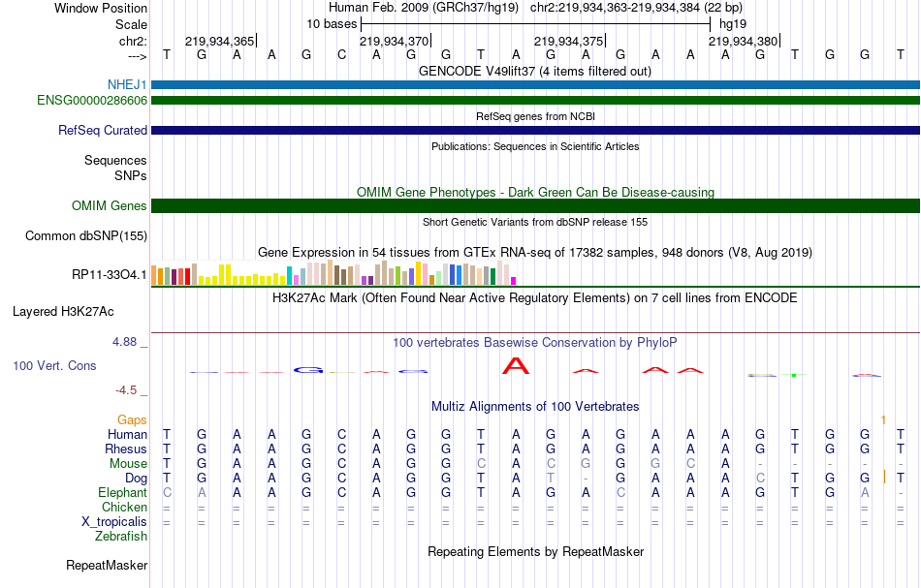Click the 100 Vert. Cons label
Image resolution: width=921 pixels, height=588 pixels.
point(54,365)
